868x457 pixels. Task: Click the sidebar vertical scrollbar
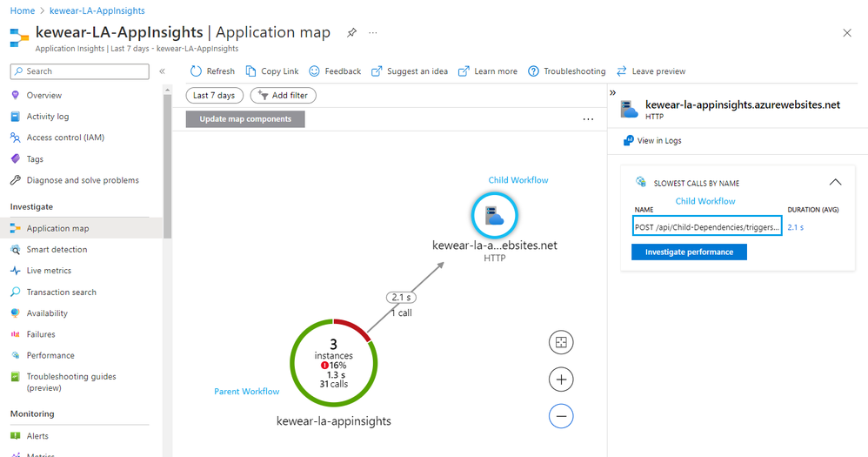pos(167,166)
